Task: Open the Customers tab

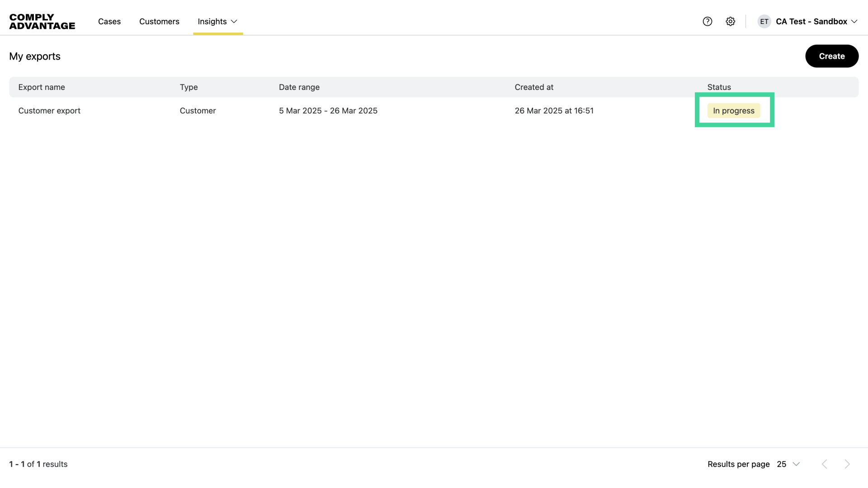Action: click(x=159, y=22)
